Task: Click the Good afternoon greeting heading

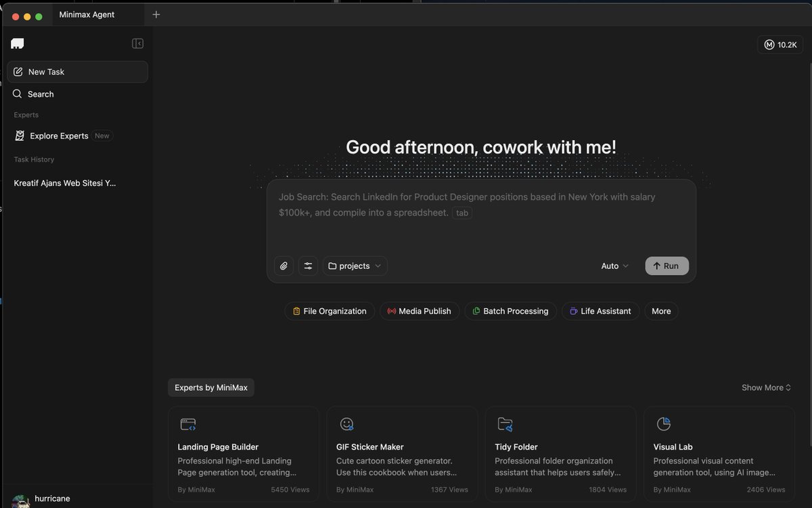Action: tap(481, 147)
